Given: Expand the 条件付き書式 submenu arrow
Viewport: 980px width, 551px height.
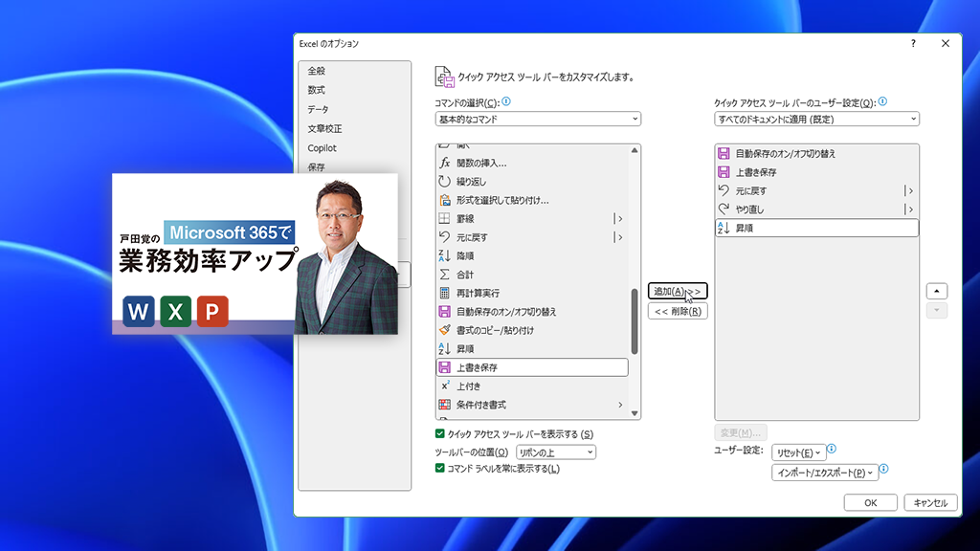Looking at the screenshot, I should tap(620, 405).
